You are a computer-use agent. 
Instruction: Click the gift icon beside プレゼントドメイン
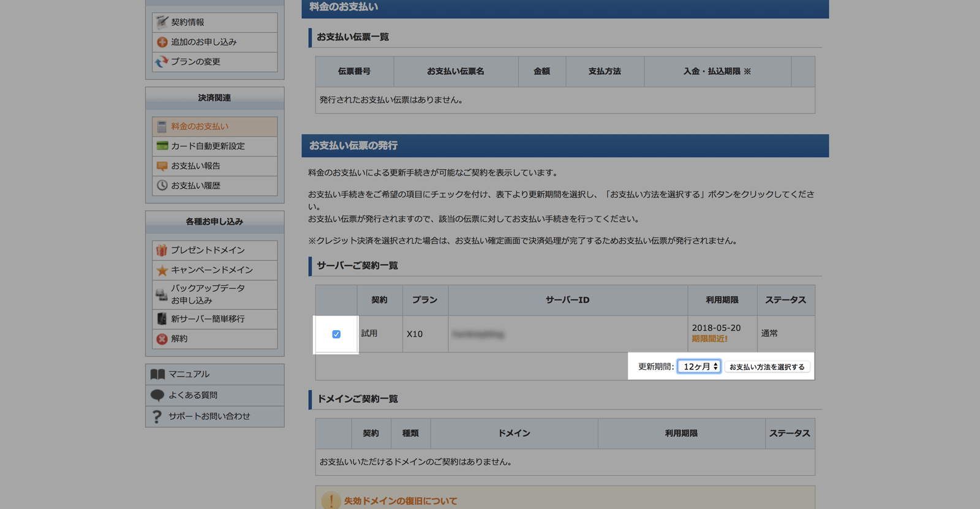[162, 250]
